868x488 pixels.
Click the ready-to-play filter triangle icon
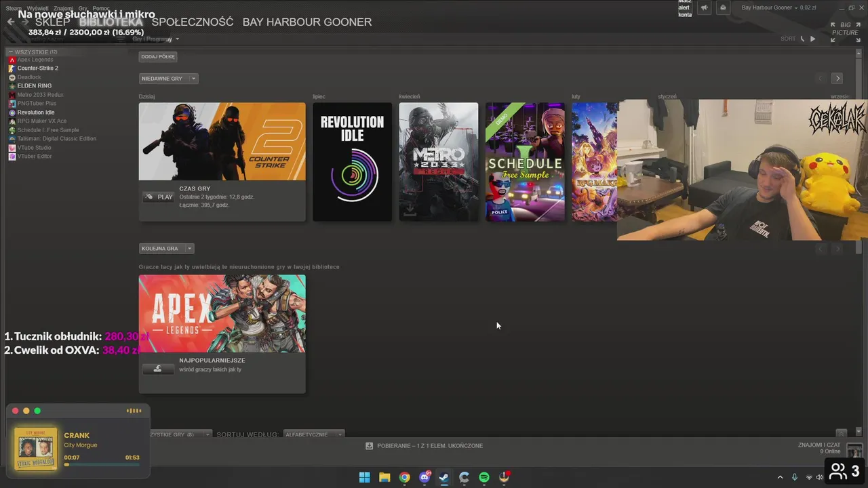(x=813, y=39)
